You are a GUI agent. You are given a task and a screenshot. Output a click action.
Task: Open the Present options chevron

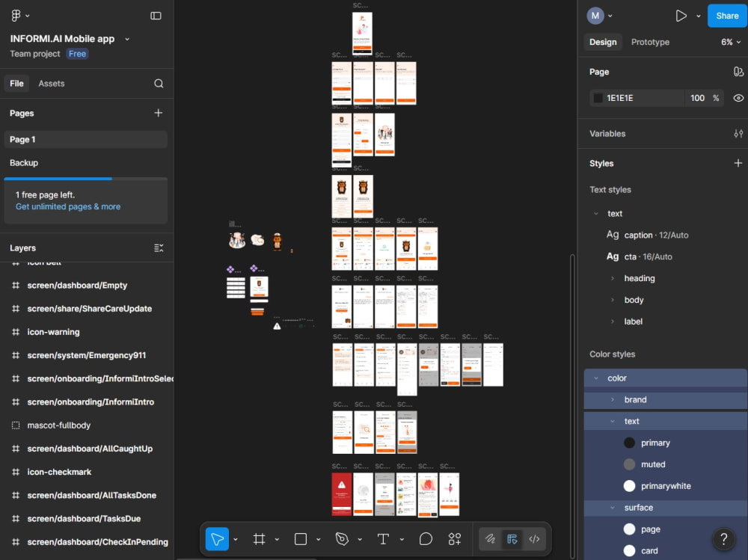pos(699,16)
